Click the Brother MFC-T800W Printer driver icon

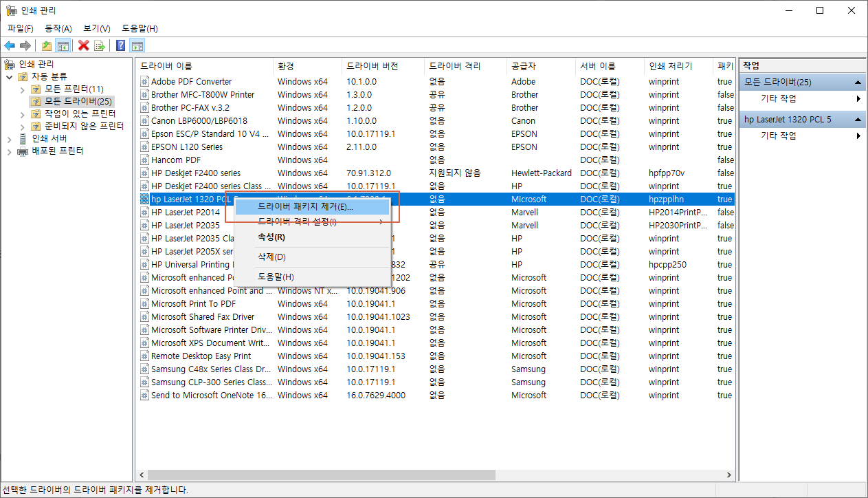tap(144, 94)
